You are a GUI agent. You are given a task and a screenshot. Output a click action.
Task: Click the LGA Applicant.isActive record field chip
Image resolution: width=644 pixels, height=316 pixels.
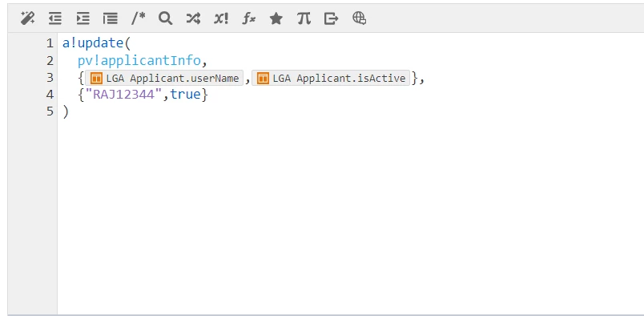coord(331,78)
